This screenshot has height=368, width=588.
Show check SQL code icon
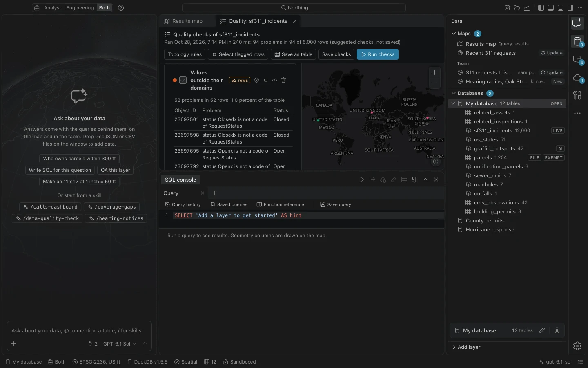(x=275, y=80)
